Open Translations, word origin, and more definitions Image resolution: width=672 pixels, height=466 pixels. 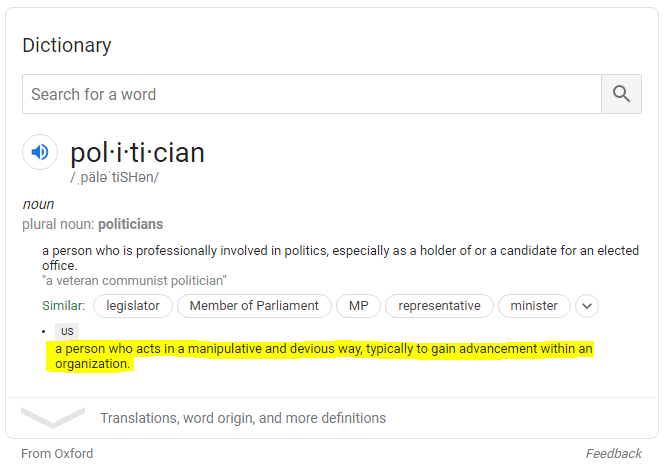(x=243, y=418)
